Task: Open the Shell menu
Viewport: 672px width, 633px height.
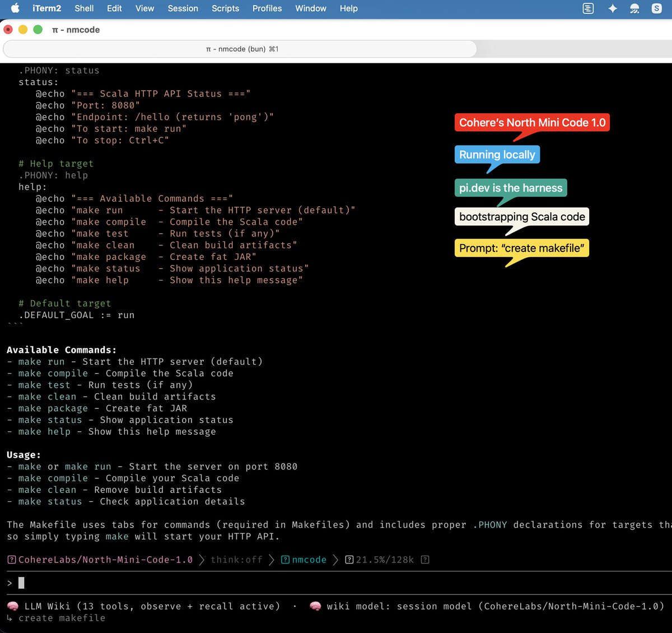Action: [84, 8]
